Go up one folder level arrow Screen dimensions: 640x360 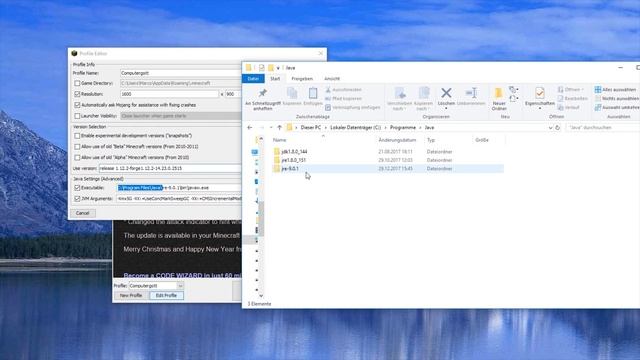[x=280, y=128]
